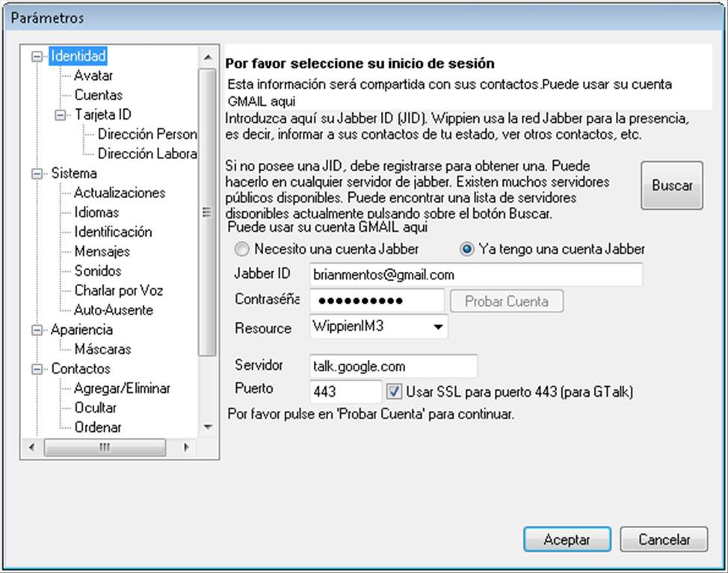Open Máscaras settings
728x573 pixels.
tap(102, 350)
